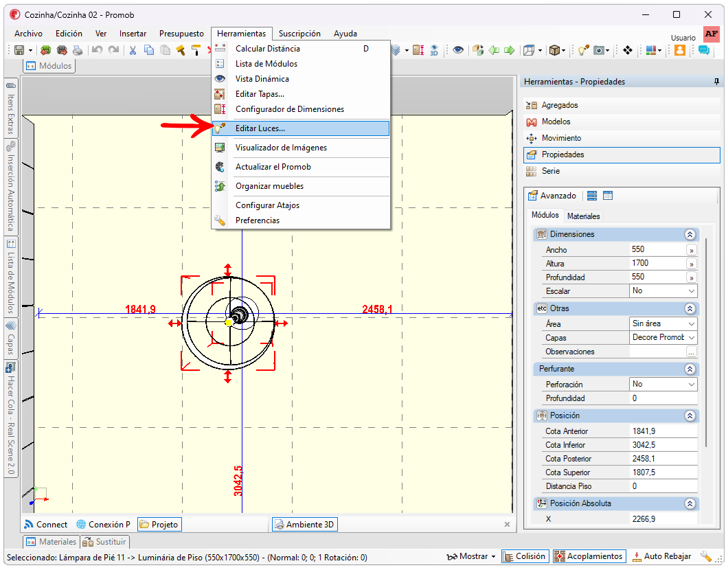Collapse the Posición section
The width and height of the screenshot is (728, 570).
(x=690, y=416)
